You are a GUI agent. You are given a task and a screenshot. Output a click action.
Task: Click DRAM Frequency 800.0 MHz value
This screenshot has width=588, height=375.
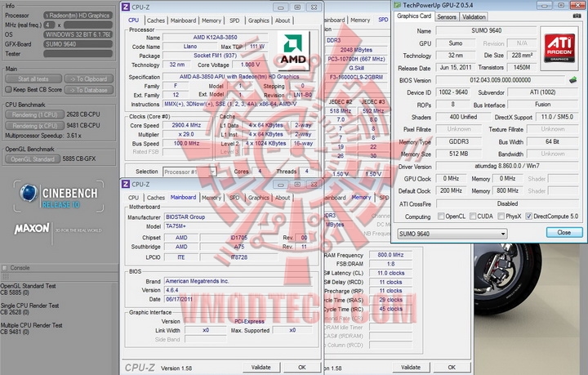(390, 255)
